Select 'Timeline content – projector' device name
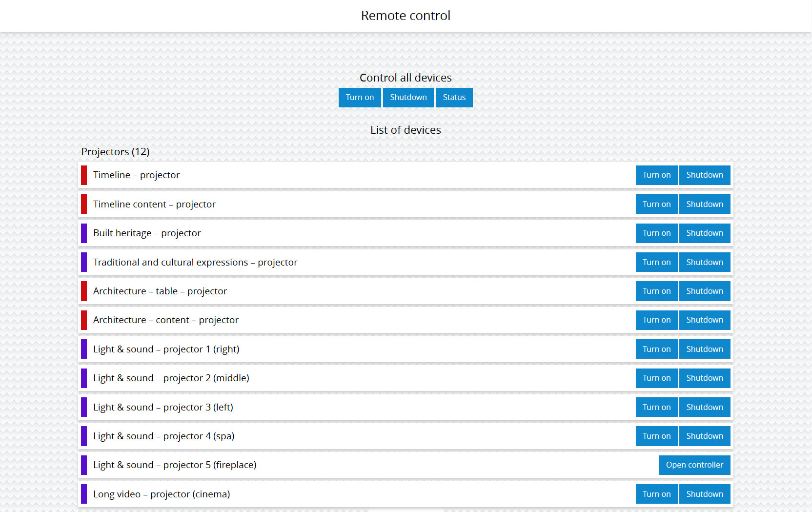 coord(154,204)
